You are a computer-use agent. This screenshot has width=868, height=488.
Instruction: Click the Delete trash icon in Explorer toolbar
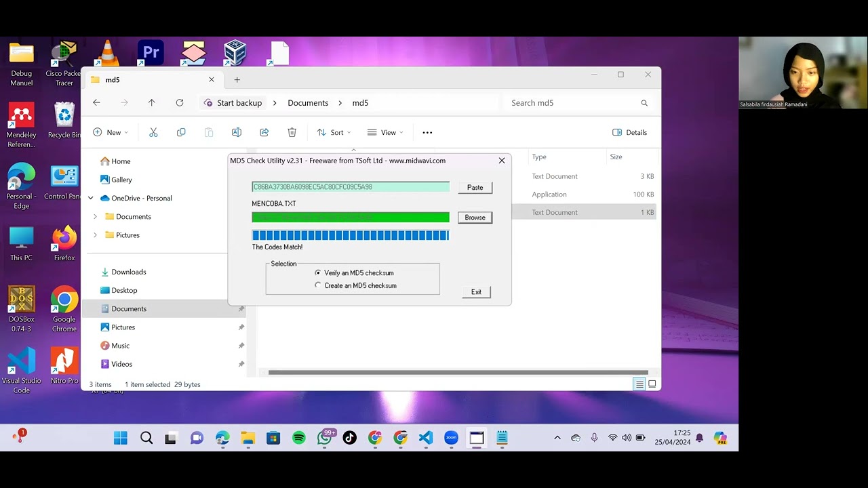point(292,132)
